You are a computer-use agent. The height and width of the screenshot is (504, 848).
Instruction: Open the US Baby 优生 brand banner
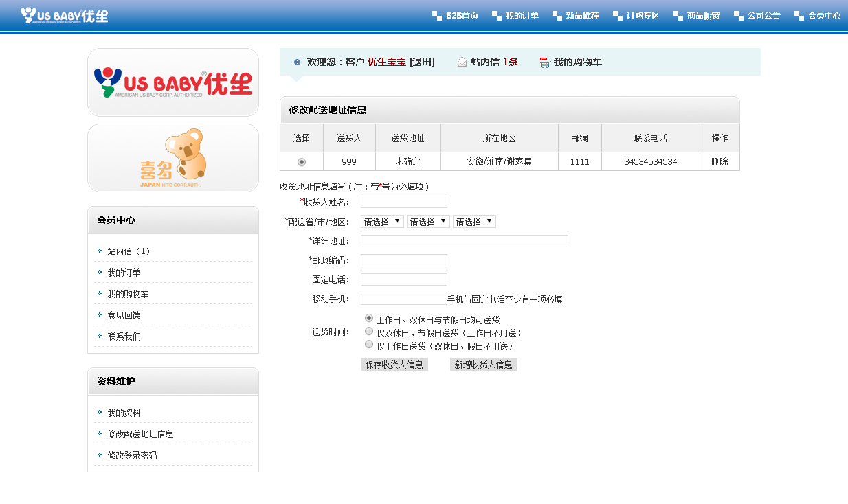tap(173, 82)
